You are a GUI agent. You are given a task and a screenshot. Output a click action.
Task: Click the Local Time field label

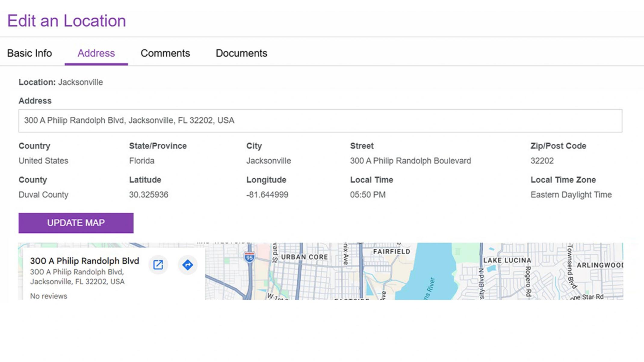coord(372,180)
